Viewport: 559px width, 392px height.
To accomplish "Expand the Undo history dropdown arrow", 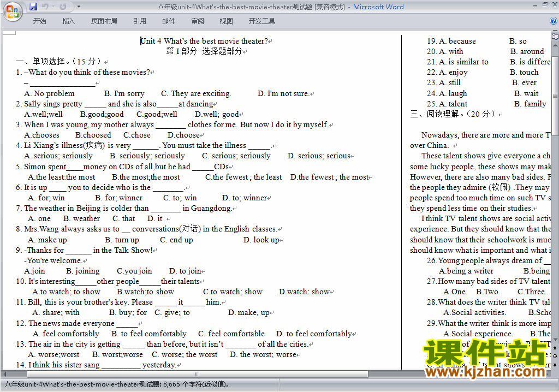I will click(x=53, y=7).
